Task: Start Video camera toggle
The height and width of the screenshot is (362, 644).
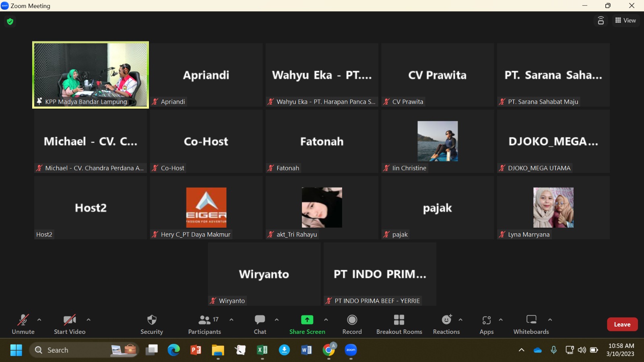Action: [70, 324]
